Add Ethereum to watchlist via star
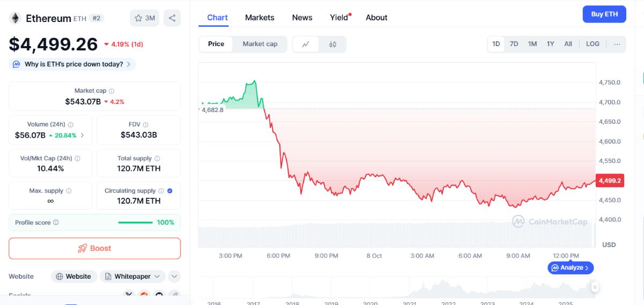644x305 pixels. (144, 18)
